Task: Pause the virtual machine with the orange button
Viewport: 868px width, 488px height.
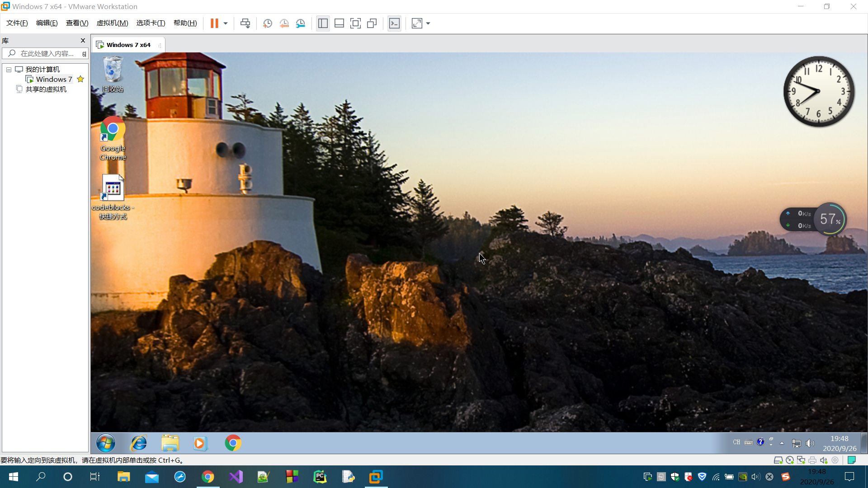Action: [x=214, y=23]
